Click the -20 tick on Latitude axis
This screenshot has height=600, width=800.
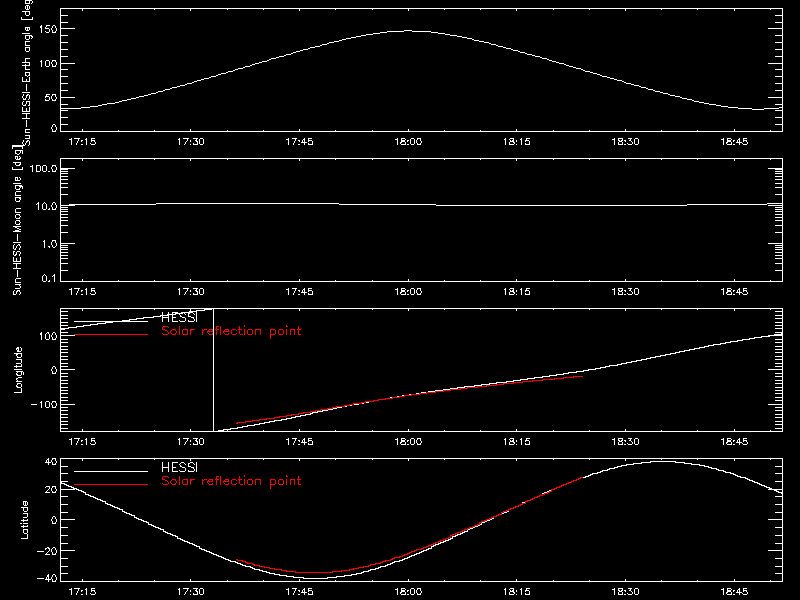click(47, 551)
